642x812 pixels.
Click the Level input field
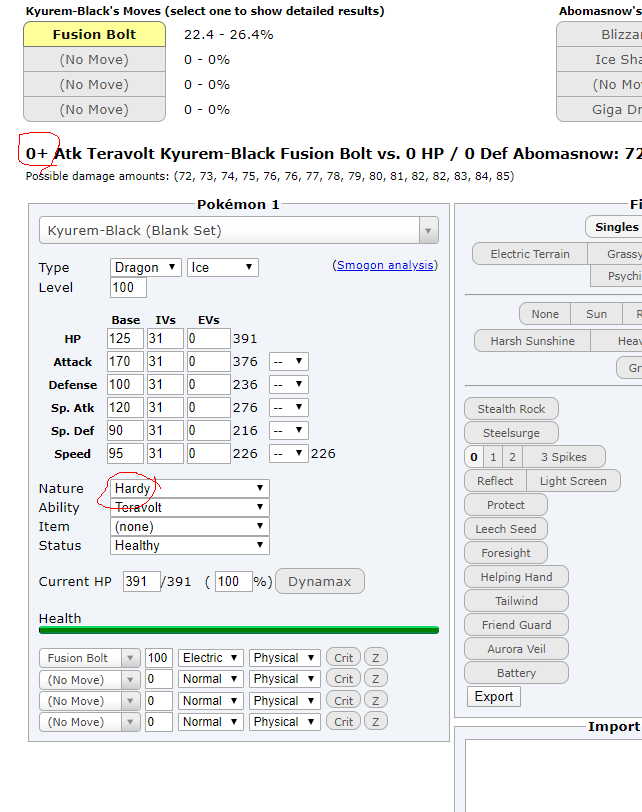[128, 288]
